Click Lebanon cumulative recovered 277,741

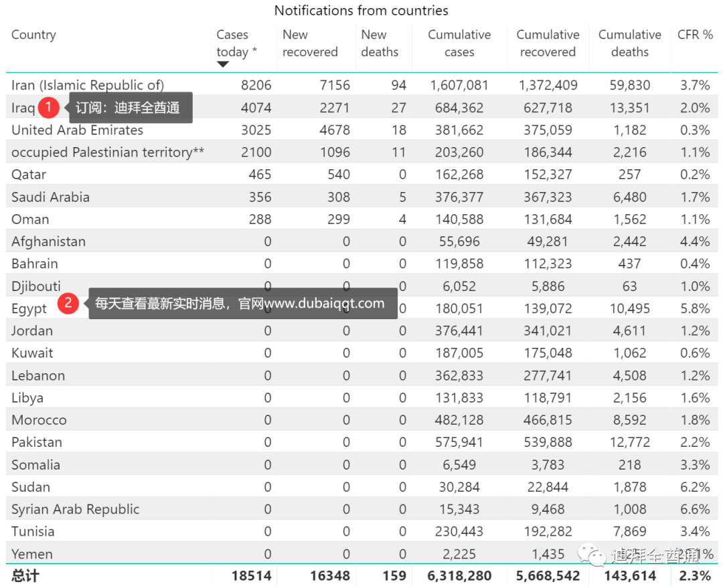(548, 375)
